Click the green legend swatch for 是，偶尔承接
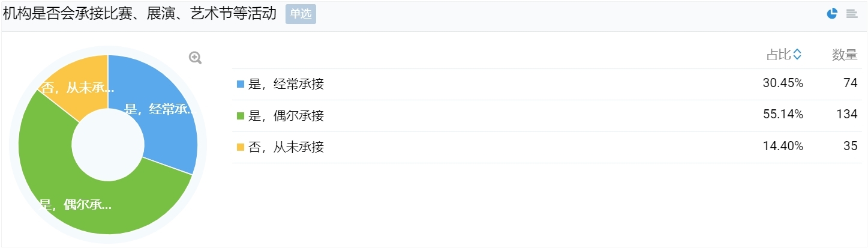The width and height of the screenshot is (868, 248). tap(241, 116)
